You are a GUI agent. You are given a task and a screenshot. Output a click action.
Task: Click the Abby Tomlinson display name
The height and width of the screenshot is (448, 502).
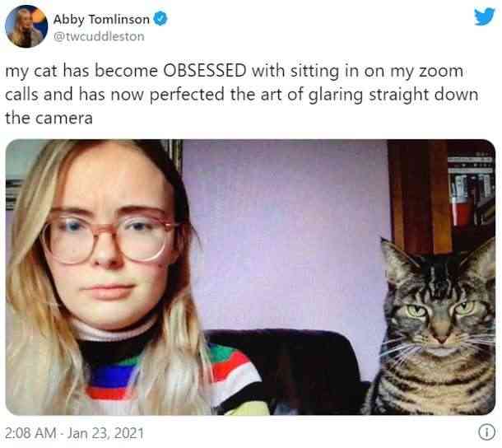point(101,19)
